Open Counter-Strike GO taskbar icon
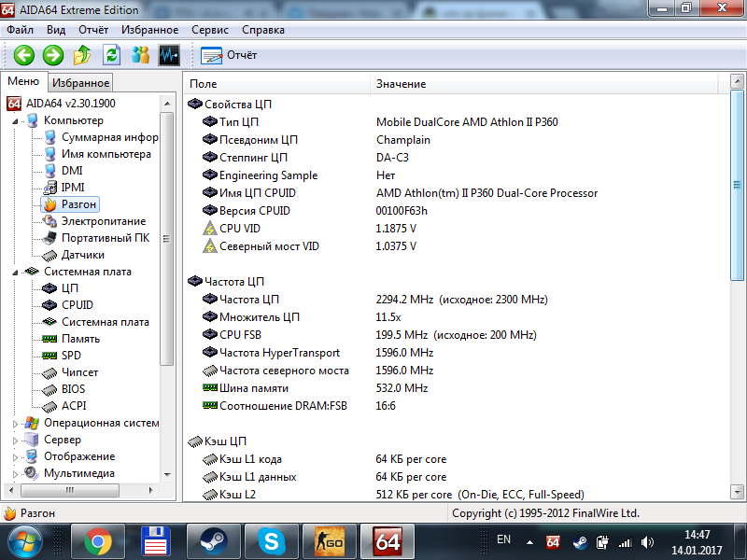This screenshot has height=560, width=747. pyautogui.click(x=330, y=542)
